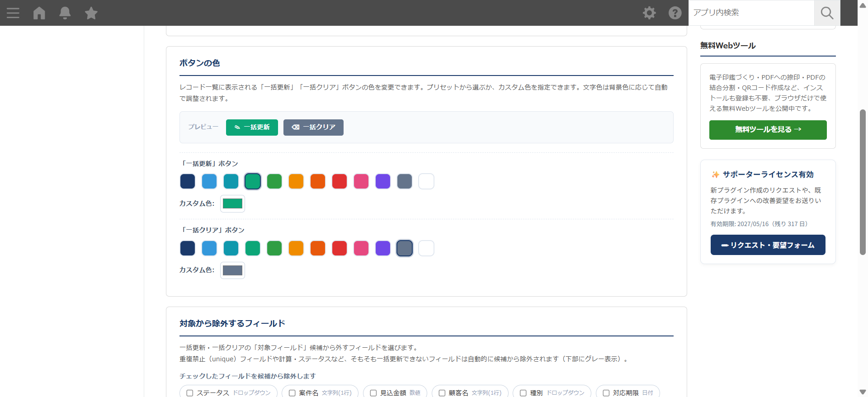868x397 pixels.
Task: Click the ボタンの色 section heading
Action: tap(199, 63)
